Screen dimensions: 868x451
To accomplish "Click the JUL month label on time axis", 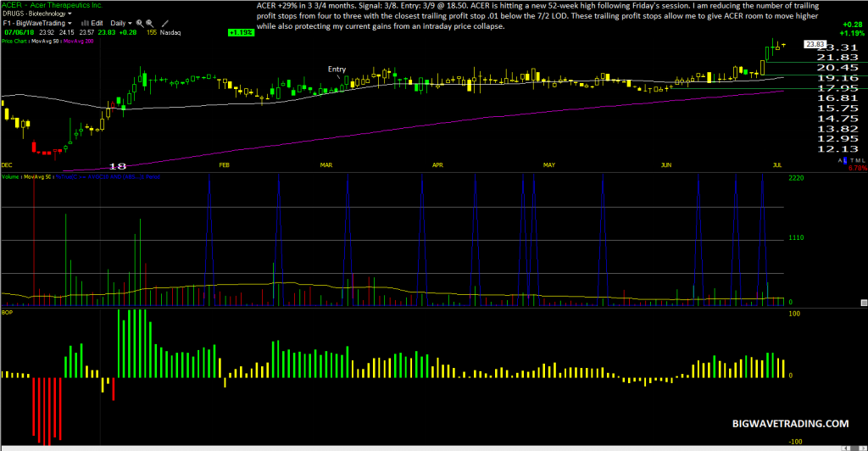I will [777, 165].
